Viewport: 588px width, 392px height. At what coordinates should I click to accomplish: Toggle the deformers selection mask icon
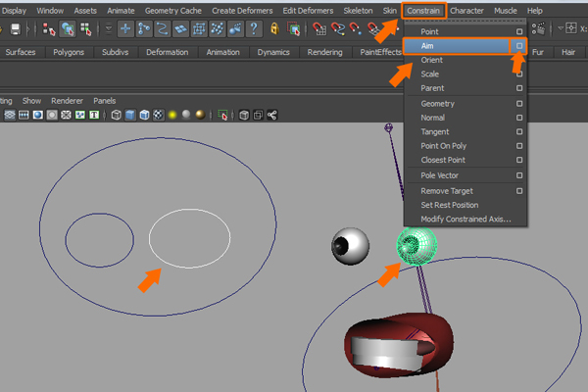[199, 28]
